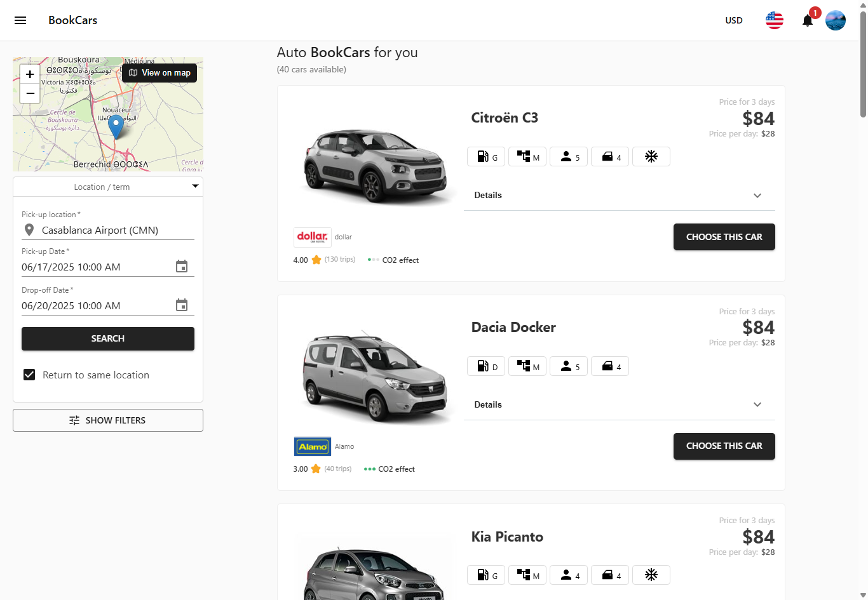Click Dacia Docker manual gearbox icon
The image size is (868, 600).
click(527, 366)
